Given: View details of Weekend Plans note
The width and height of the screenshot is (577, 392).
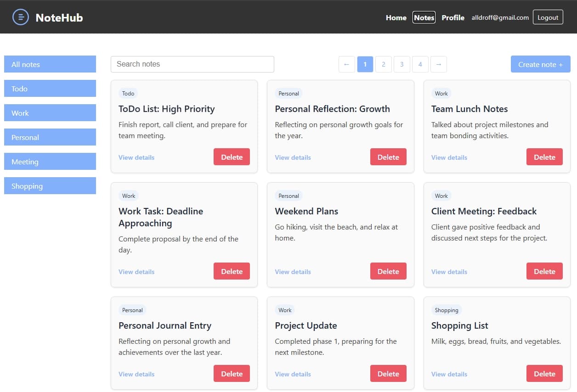Looking at the screenshot, I should 293,272.
